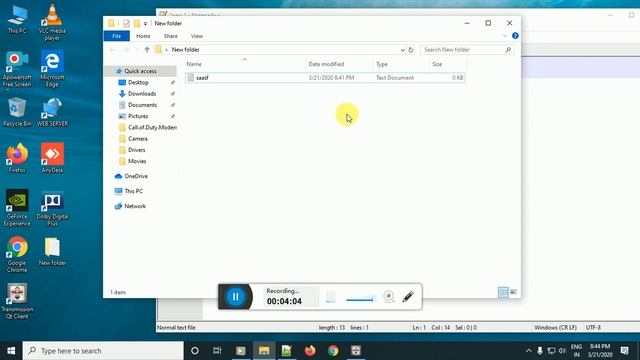Open Dolby Digital Plus shortcut

pyautogui.click(x=52, y=208)
